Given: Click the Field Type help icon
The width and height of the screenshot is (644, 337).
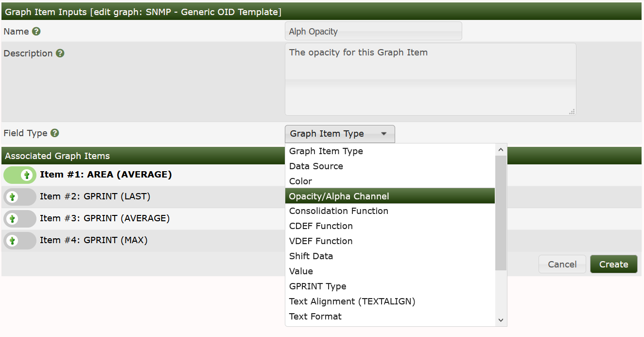Looking at the screenshot, I should point(55,133).
